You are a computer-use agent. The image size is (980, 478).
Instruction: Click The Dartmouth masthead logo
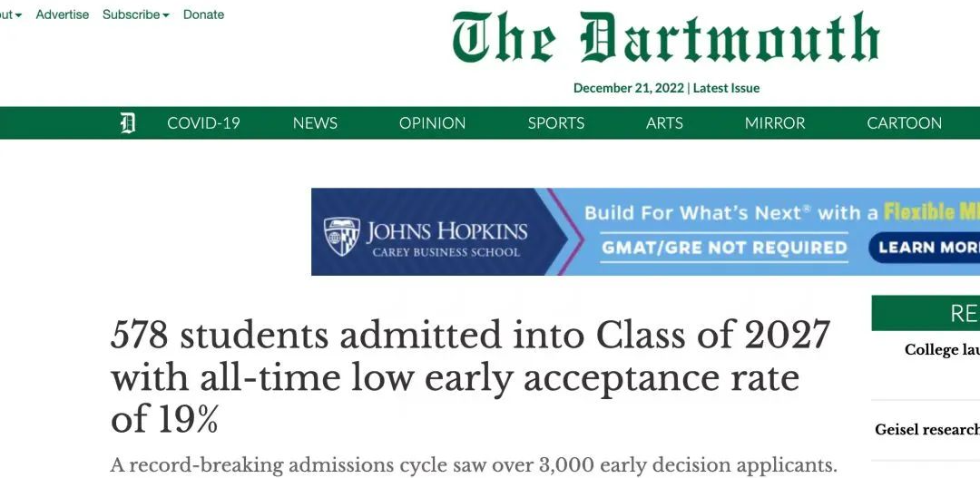(666, 38)
